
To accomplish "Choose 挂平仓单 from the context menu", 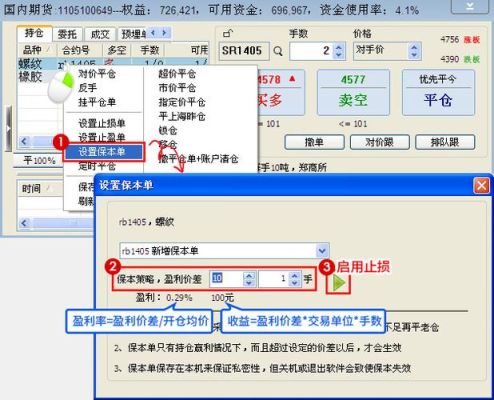I will click(97, 102).
